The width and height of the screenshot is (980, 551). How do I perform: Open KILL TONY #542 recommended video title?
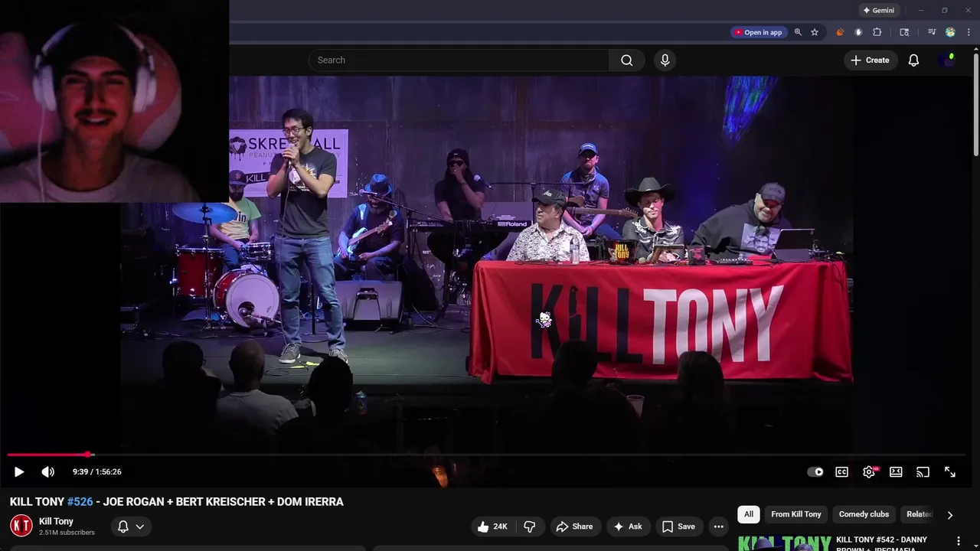click(x=881, y=544)
